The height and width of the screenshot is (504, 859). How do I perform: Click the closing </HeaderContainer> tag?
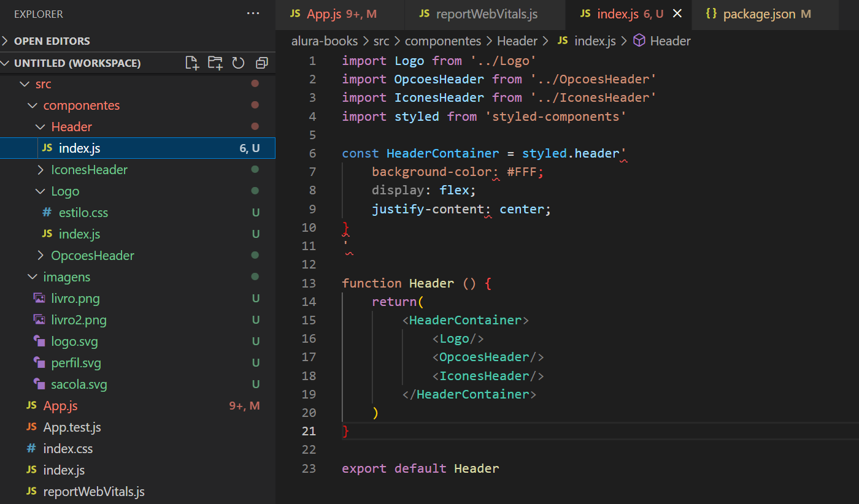pyautogui.click(x=469, y=394)
